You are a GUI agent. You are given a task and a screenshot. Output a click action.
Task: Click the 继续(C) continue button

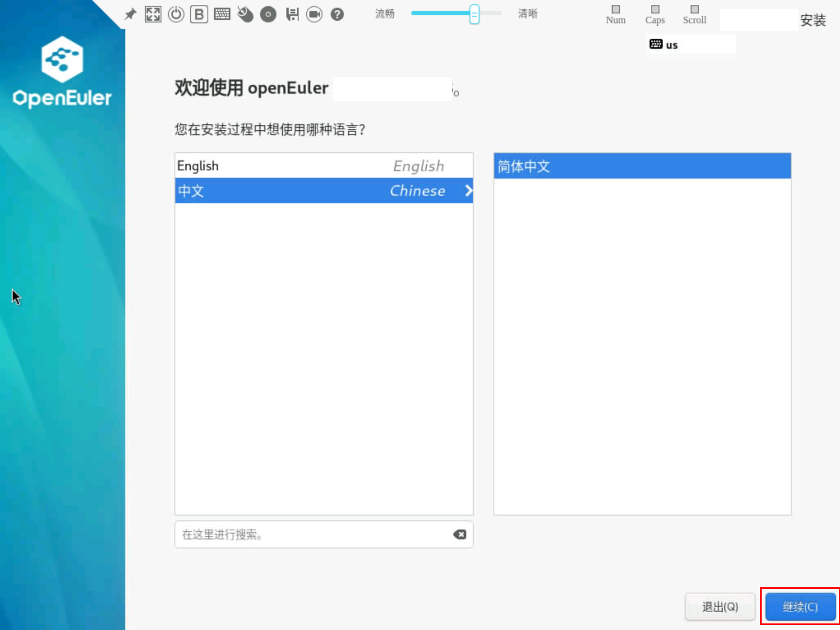coord(800,607)
